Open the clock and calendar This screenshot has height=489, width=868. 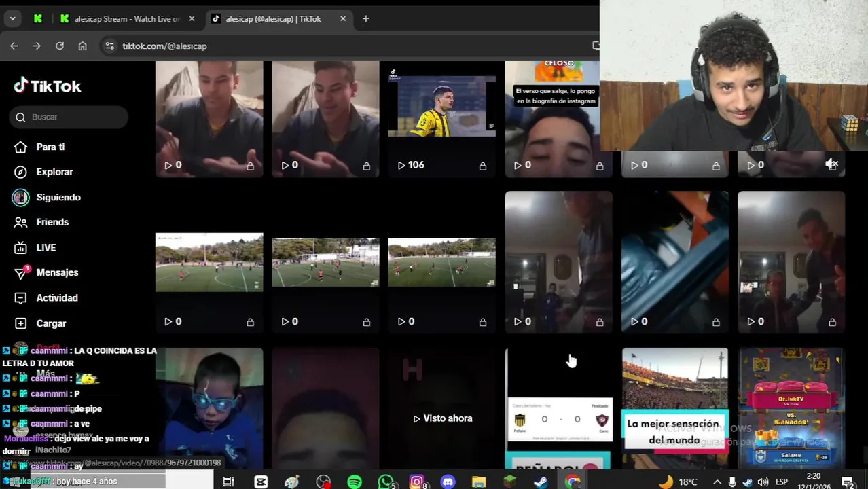[814, 482]
